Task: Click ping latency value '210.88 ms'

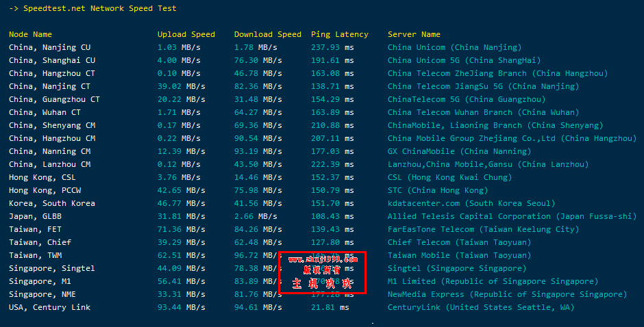Action: pyautogui.click(x=333, y=126)
